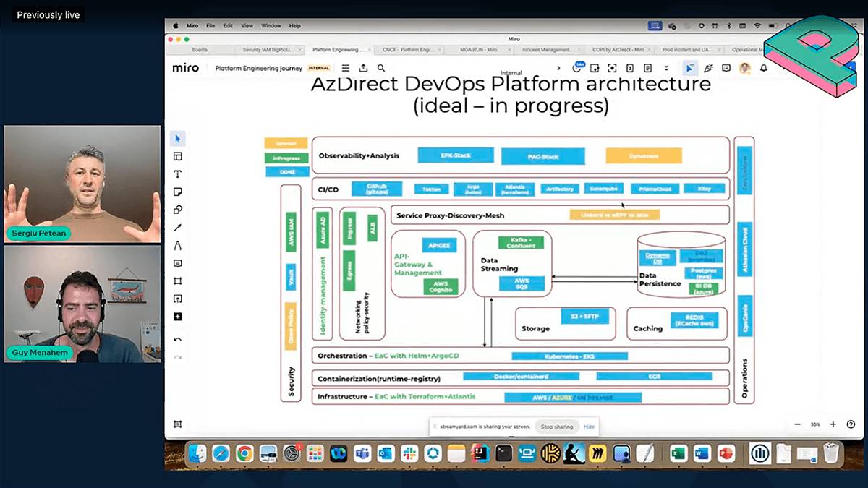Zoom in with the plus button
Image resolution: width=868 pixels, height=488 pixels.
tap(833, 424)
